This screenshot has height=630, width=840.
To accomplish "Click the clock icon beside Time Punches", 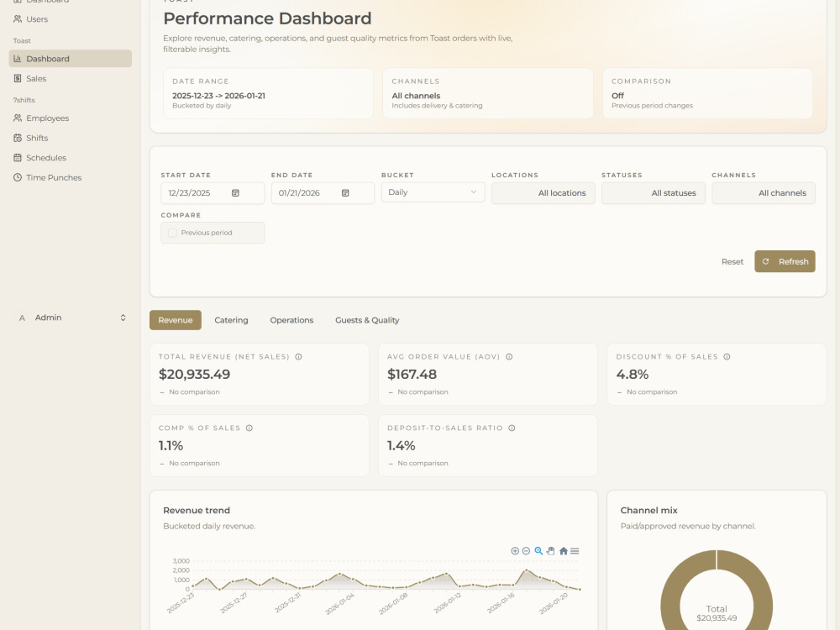I will click(18, 177).
